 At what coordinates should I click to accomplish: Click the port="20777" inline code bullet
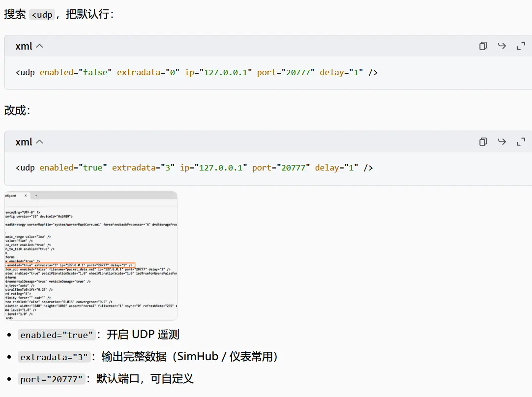tap(51, 379)
